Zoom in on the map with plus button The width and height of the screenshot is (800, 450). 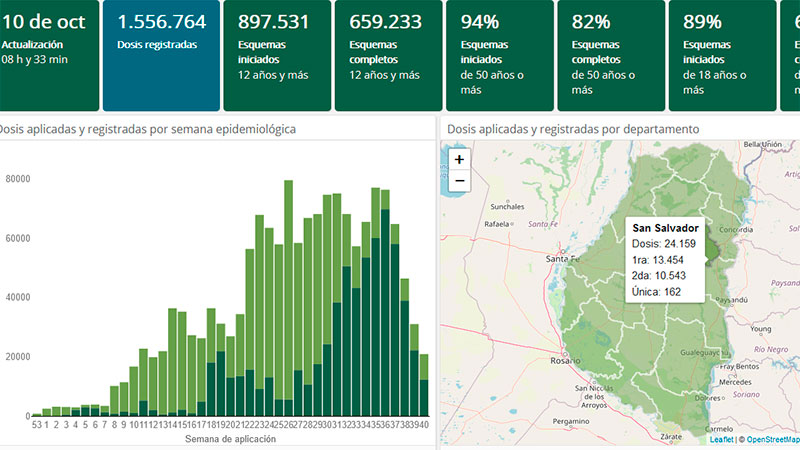coord(459,160)
